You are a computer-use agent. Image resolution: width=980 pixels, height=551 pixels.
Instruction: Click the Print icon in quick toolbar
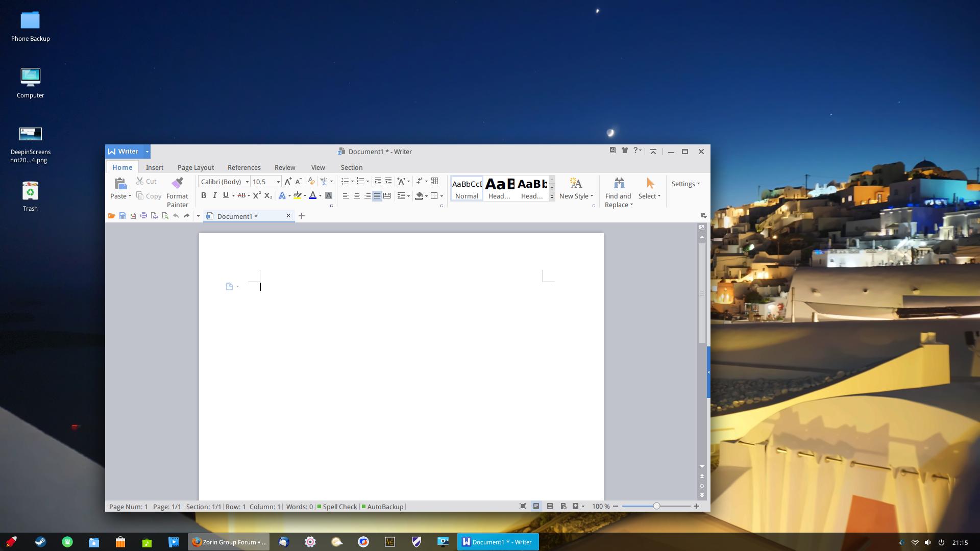pos(144,216)
